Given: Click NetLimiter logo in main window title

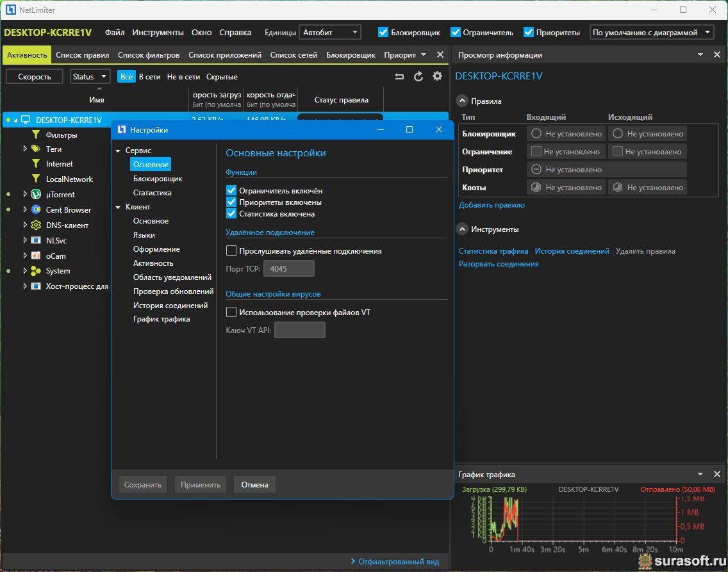Looking at the screenshot, I should [x=10, y=10].
